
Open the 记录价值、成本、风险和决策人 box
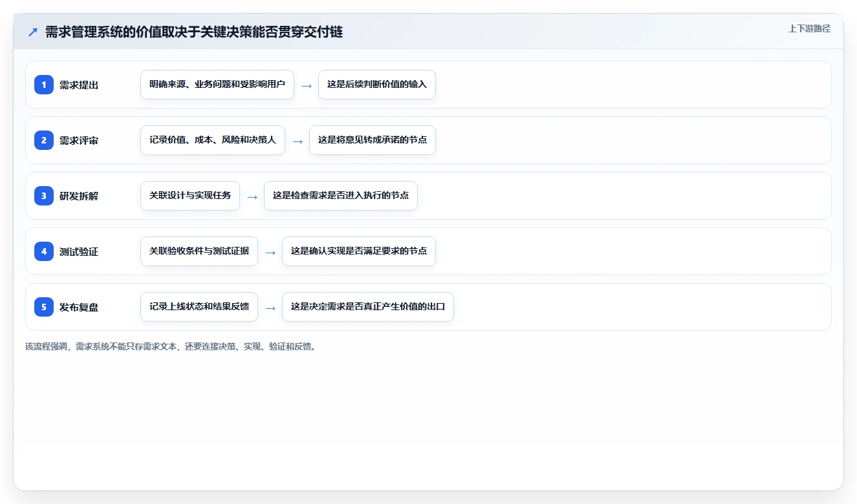[213, 140]
